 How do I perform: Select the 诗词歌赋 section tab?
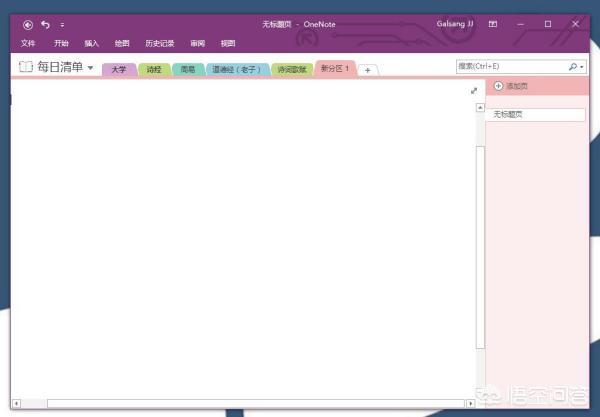pyautogui.click(x=292, y=70)
